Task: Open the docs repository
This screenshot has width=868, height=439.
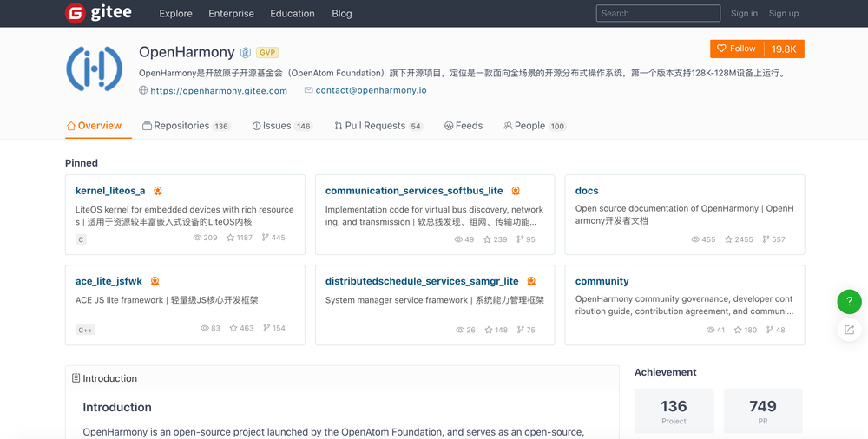Action: 587,191
